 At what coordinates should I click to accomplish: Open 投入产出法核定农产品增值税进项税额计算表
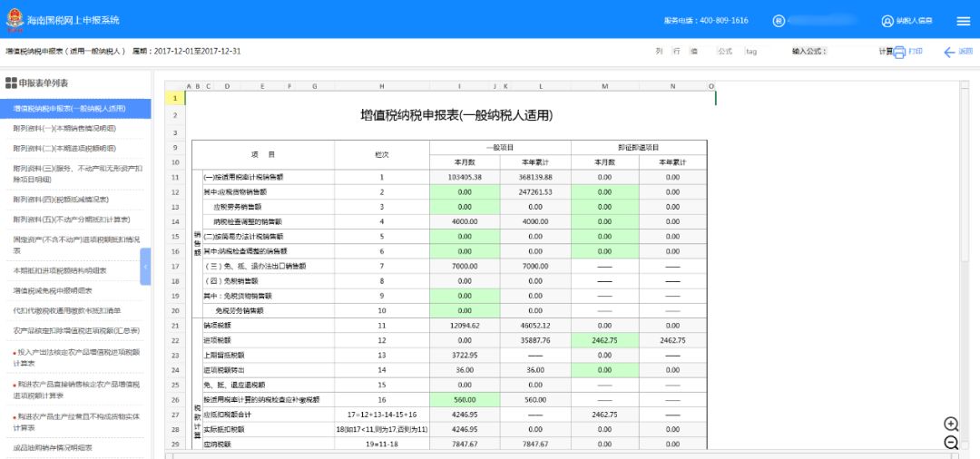(x=75, y=357)
